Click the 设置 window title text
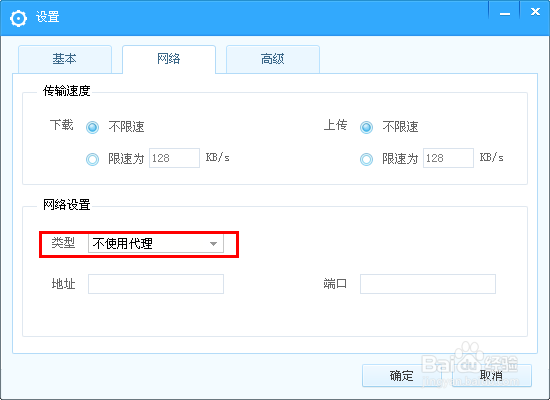The width and height of the screenshot is (550, 400). point(47,17)
